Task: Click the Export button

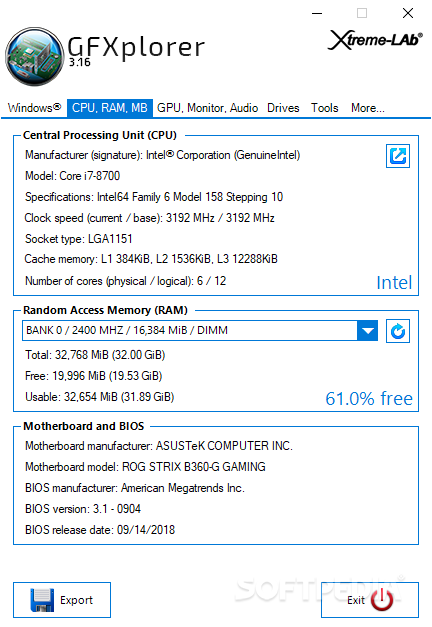Action: (62, 600)
